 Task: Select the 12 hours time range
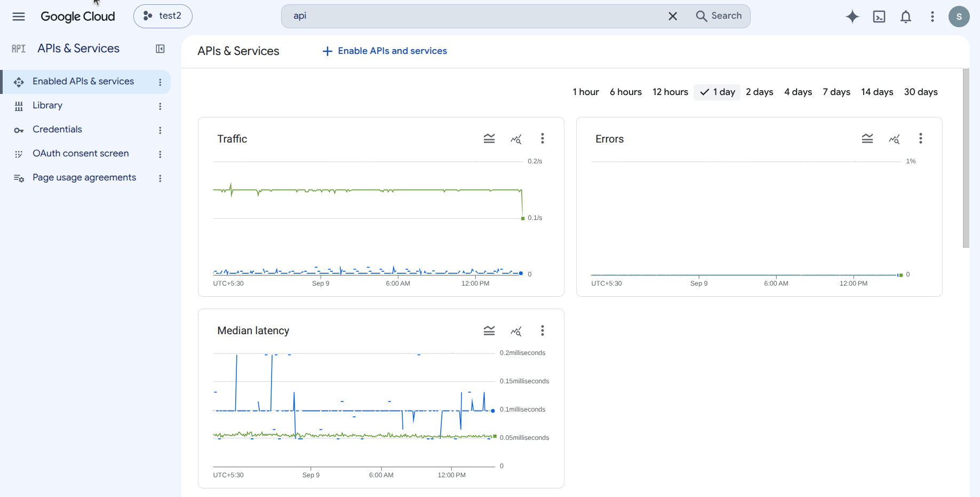[x=670, y=92]
